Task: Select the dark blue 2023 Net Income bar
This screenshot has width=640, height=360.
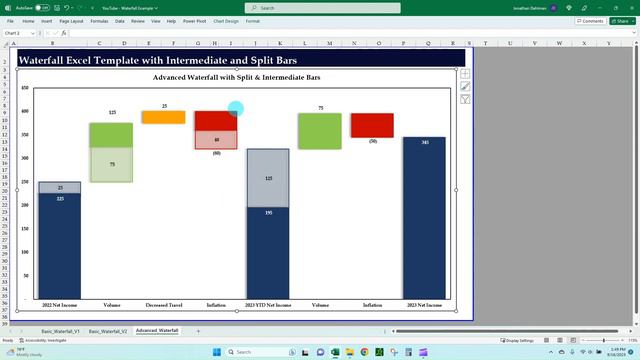Action: [x=424, y=218]
